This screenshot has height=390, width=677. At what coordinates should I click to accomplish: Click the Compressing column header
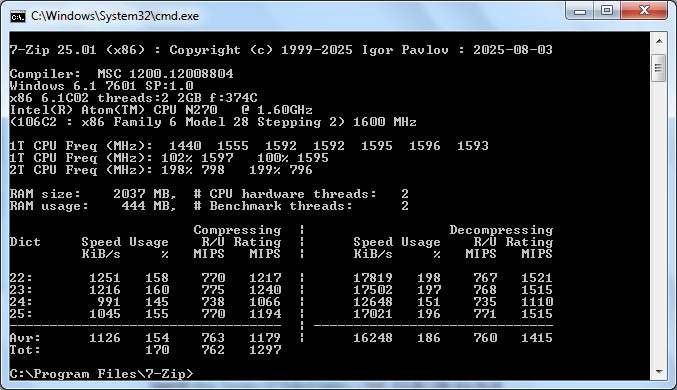[237, 230]
